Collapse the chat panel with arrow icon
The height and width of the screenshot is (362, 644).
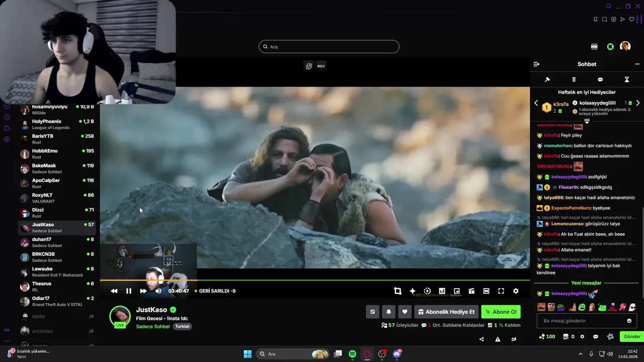click(536, 64)
